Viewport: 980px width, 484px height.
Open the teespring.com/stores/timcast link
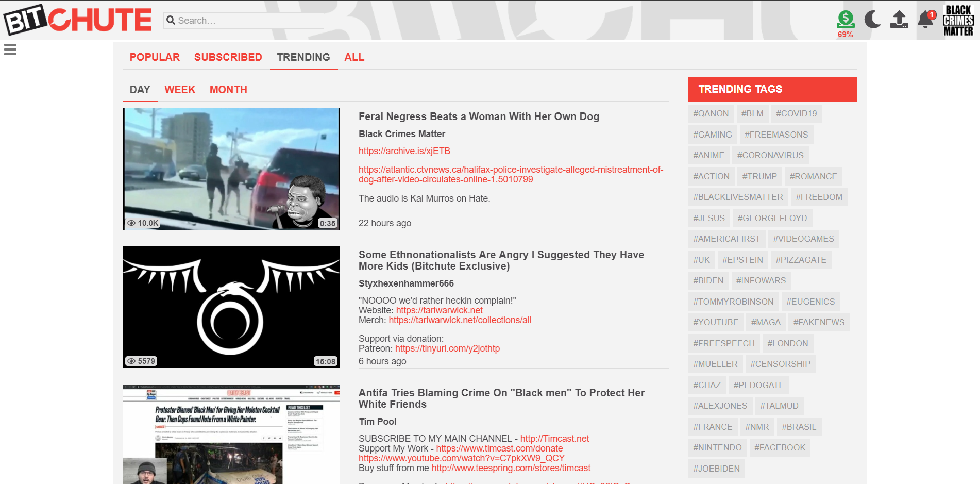[x=511, y=468]
